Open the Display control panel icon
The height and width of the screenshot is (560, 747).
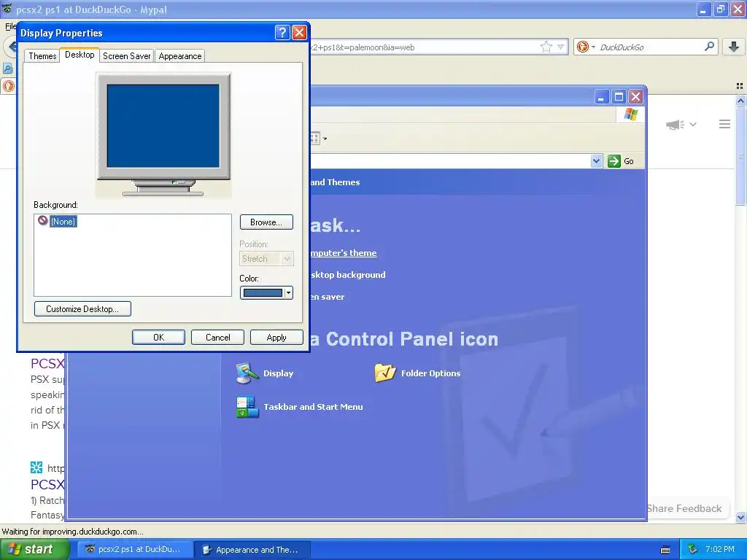[247, 373]
